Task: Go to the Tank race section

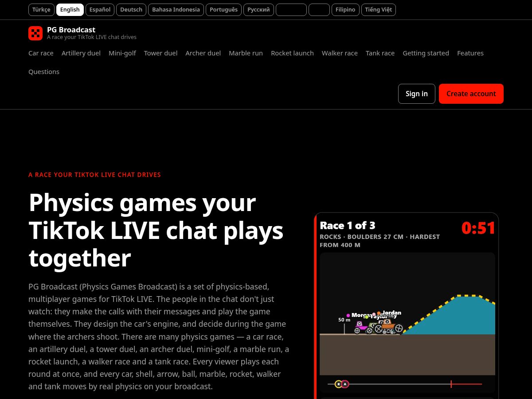Action: coord(380,53)
